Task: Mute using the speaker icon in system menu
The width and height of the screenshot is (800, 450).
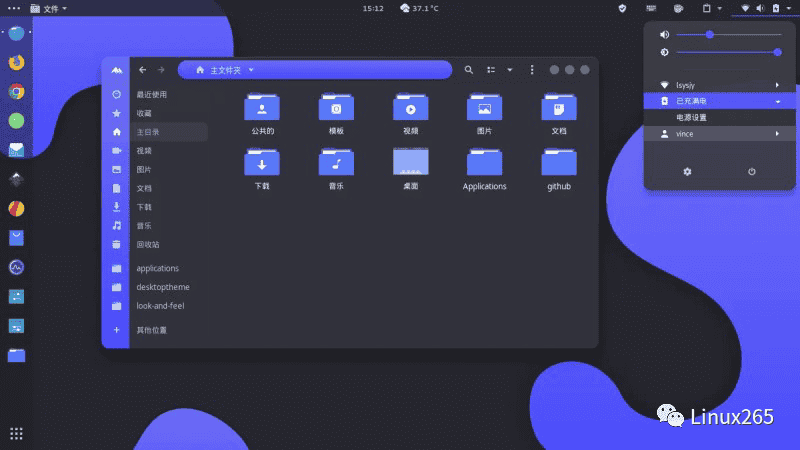Action: (x=664, y=35)
